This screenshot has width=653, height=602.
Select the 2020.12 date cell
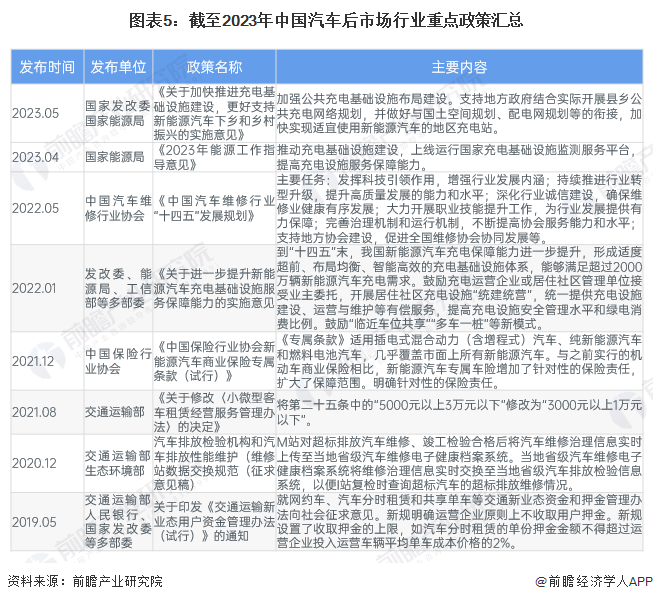(x=47, y=463)
